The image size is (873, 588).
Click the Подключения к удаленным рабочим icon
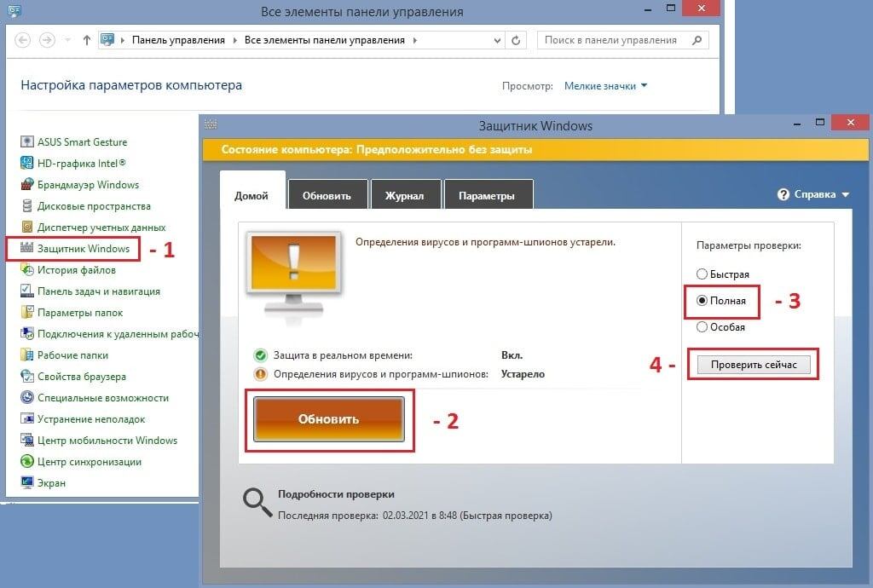click(26, 334)
